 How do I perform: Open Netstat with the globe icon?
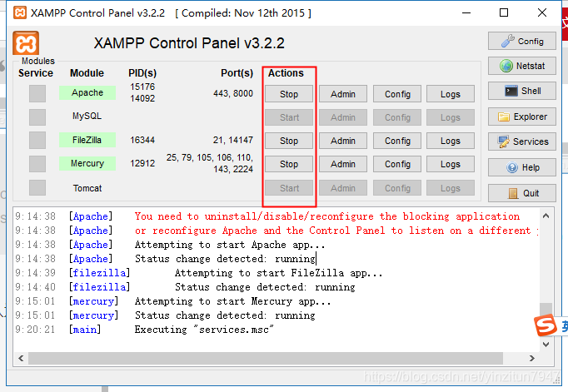pos(521,66)
